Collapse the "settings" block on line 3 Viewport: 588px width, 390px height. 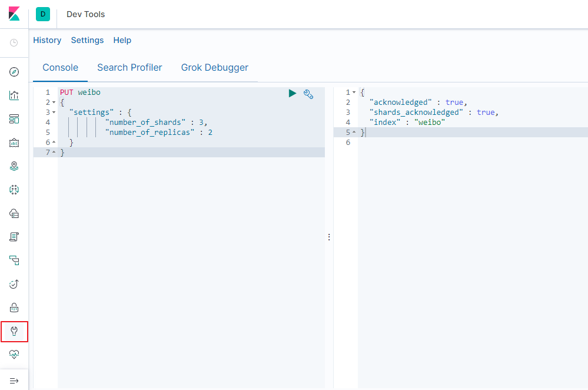coord(54,112)
